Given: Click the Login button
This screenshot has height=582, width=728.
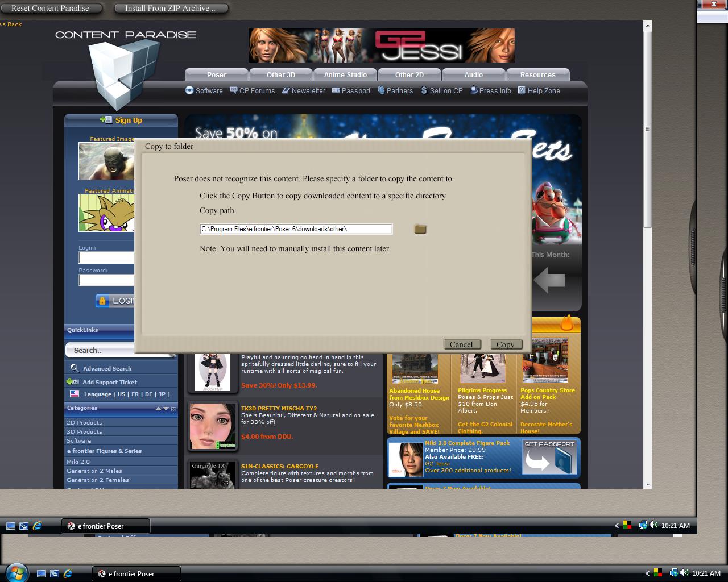Looking at the screenshot, I should (115, 301).
